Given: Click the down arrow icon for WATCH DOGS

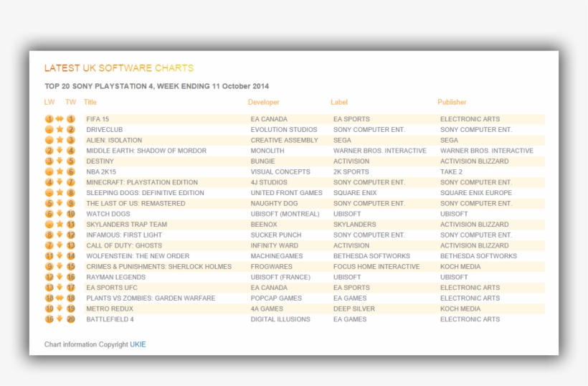Looking at the screenshot, I should [x=60, y=213].
